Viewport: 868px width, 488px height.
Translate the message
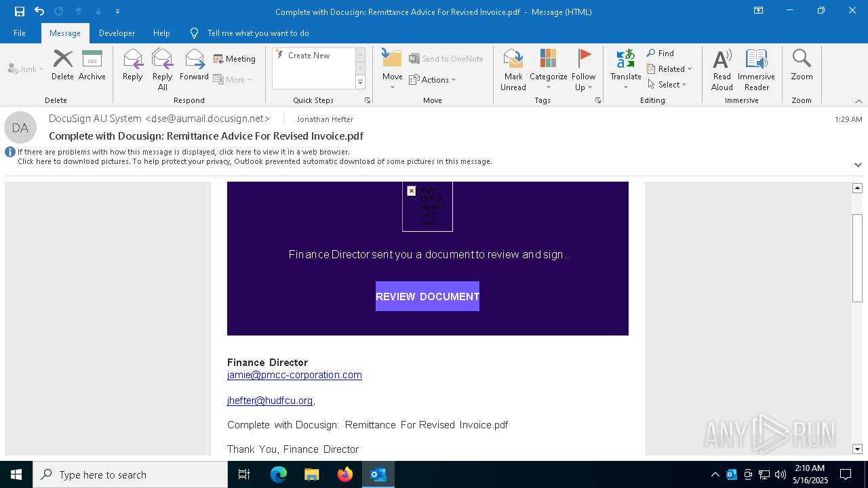[x=625, y=69]
